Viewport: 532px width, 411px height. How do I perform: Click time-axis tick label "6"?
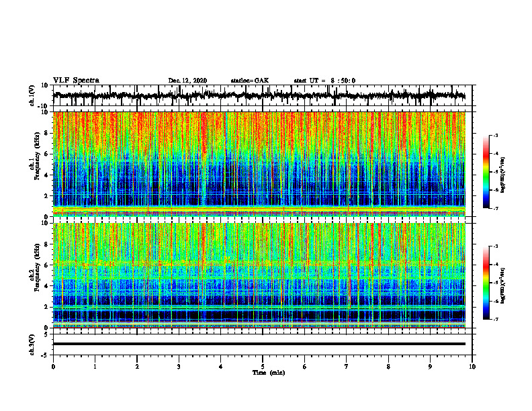pyautogui.click(x=305, y=367)
